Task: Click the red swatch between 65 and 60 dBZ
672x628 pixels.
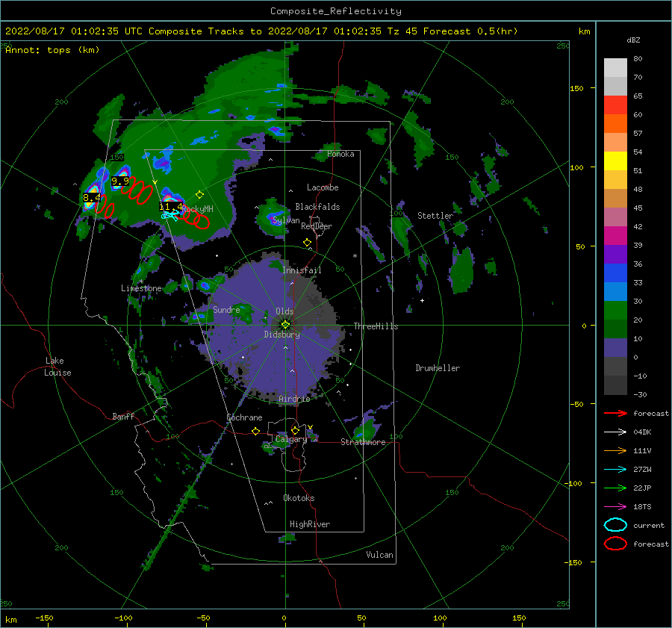Action: point(615,105)
